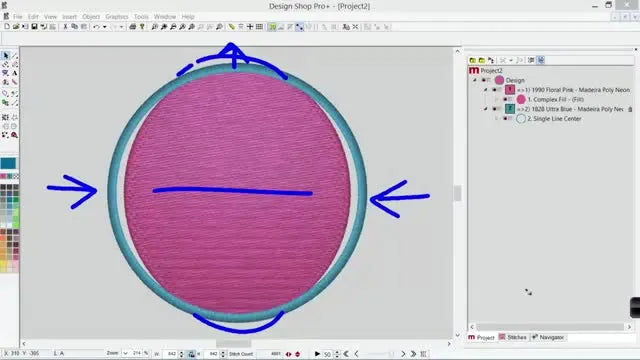Open the Undo history dropdown arrow
This screenshot has width=640, height=360.
click(104, 27)
